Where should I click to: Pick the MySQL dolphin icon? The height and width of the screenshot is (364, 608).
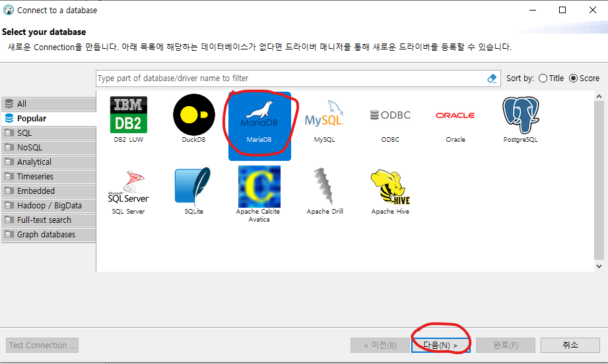tap(325, 115)
